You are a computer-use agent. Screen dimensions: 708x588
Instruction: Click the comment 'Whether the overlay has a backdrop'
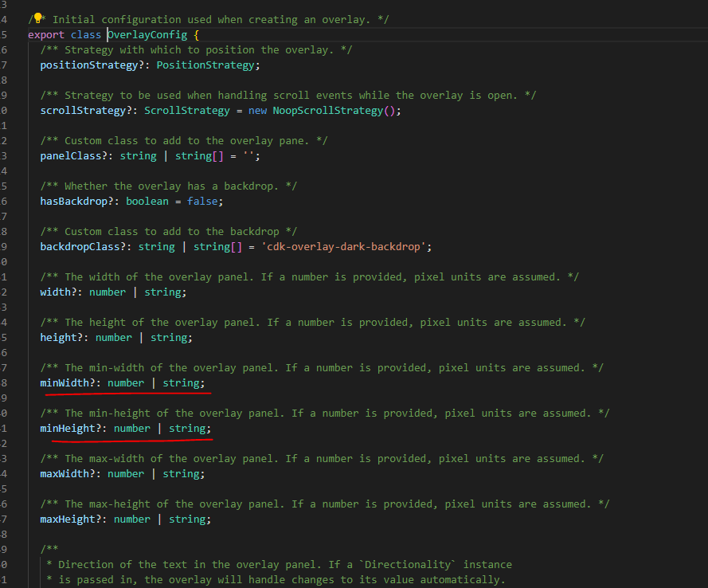(x=168, y=186)
